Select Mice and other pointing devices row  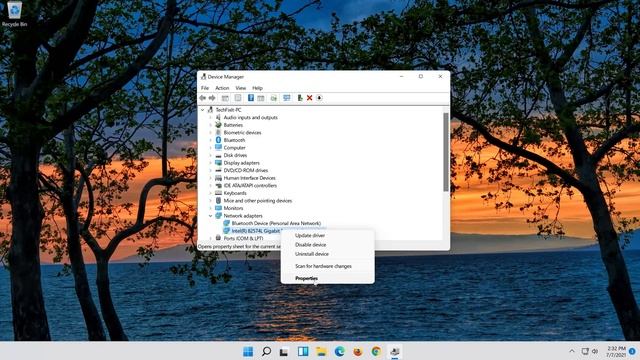pyautogui.click(x=258, y=201)
